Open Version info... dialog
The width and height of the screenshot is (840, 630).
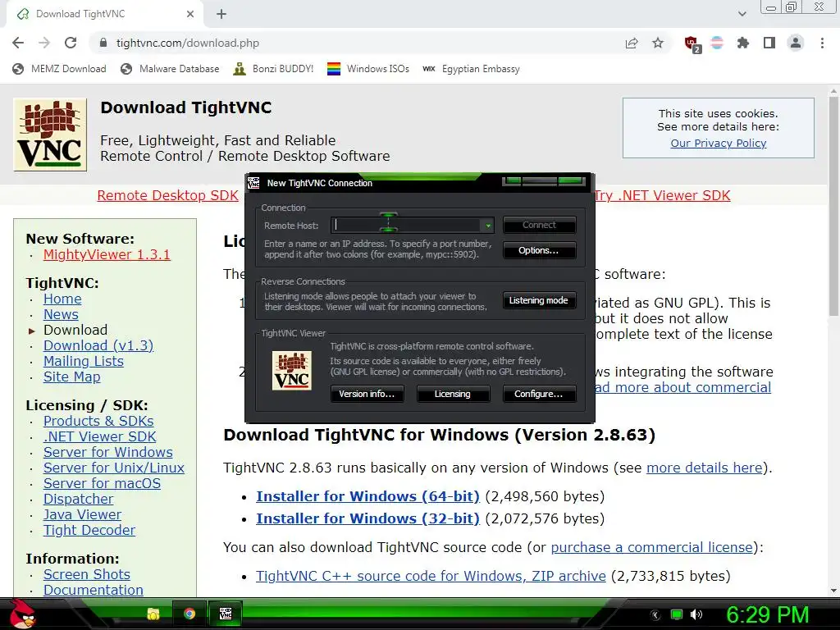coord(367,394)
